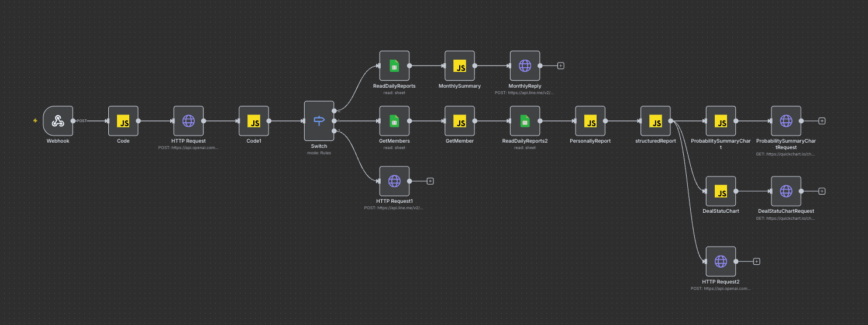Select the Code1 JavaScript node

pyautogui.click(x=254, y=121)
